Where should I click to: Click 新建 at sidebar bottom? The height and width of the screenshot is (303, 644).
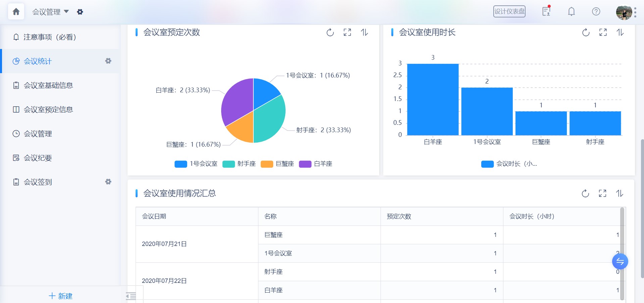tap(61, 296)
